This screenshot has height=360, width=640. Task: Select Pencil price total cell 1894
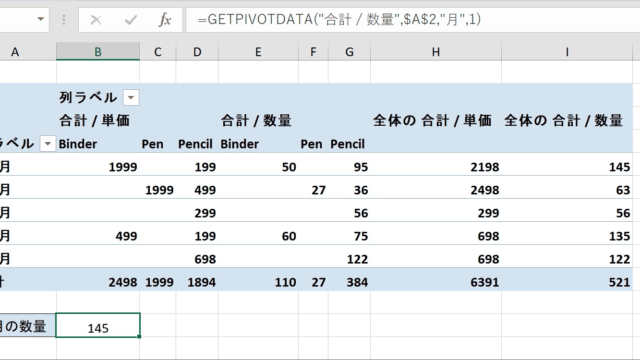tap(197, 282)
